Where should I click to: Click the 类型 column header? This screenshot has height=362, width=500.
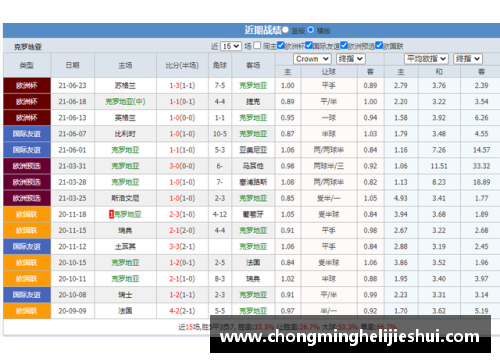(27, 65)
